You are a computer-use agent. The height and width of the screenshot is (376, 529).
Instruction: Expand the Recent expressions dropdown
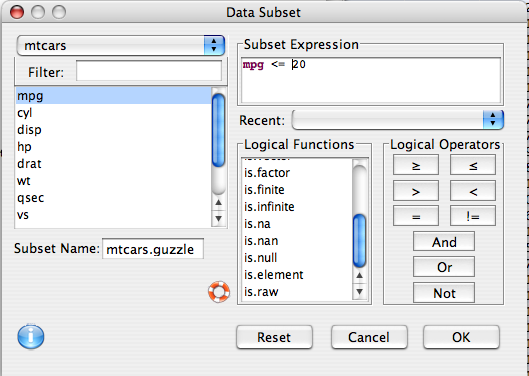pyautogui.click(x=398, y=120)
